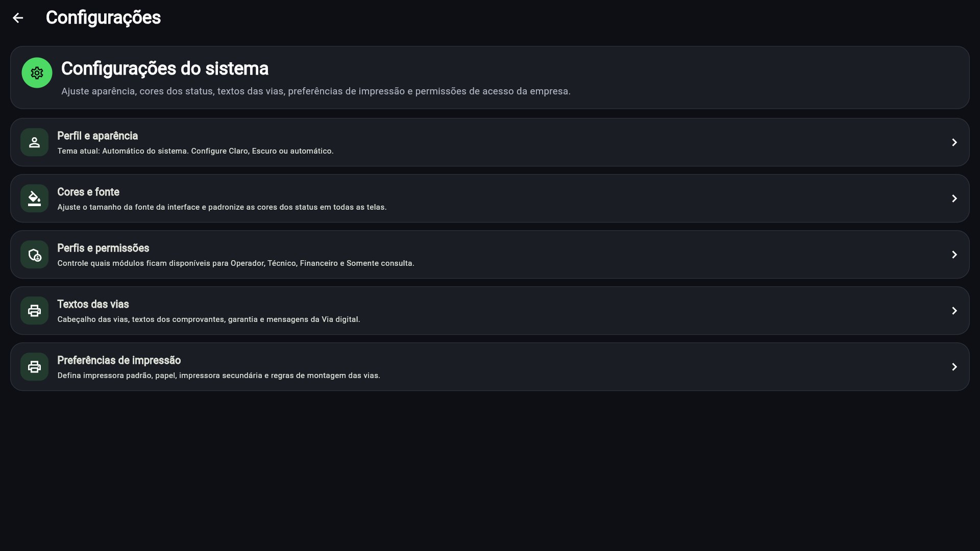
Task: Click the Configurações do sistema heading
Action: [x=165, y=68]
